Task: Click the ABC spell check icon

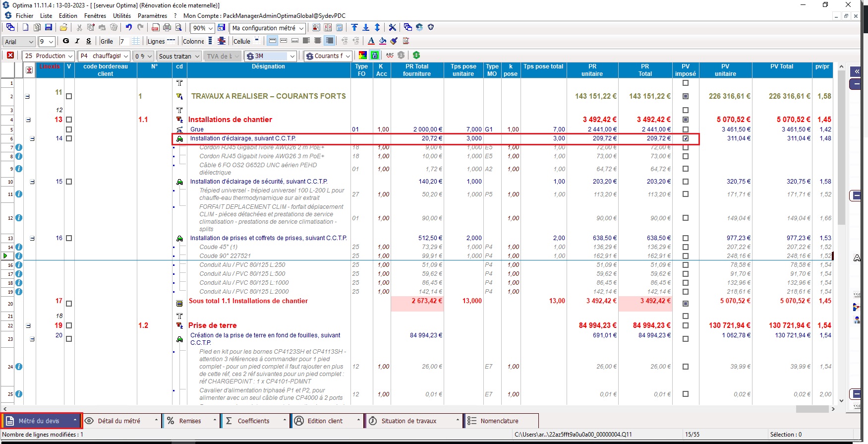Action: pyautogui.click(x=390, y=55)
